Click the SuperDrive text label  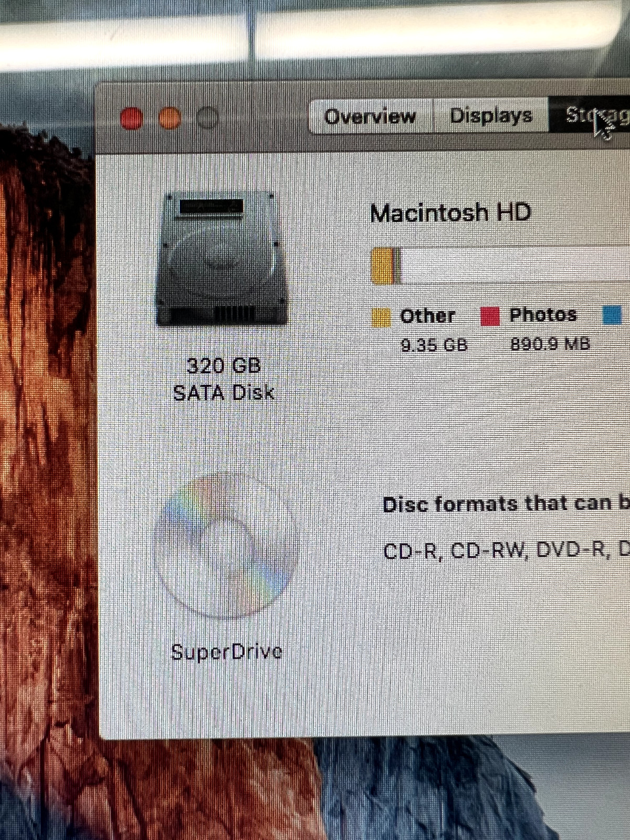227,652
